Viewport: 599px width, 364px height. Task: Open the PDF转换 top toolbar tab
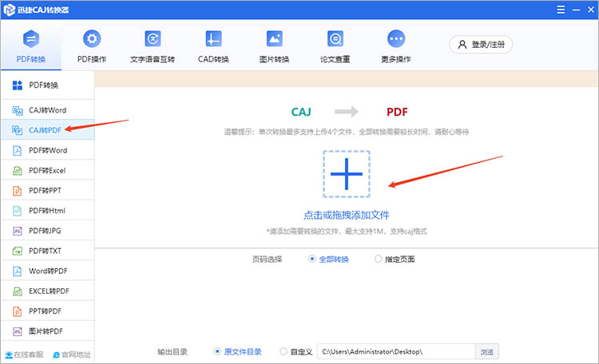[x=31, y=46]
